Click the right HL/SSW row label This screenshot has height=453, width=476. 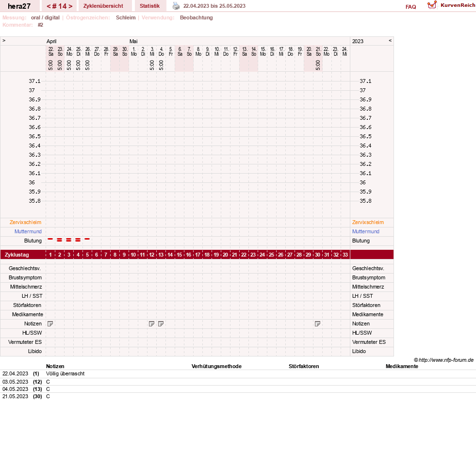(x=362, y=333)
